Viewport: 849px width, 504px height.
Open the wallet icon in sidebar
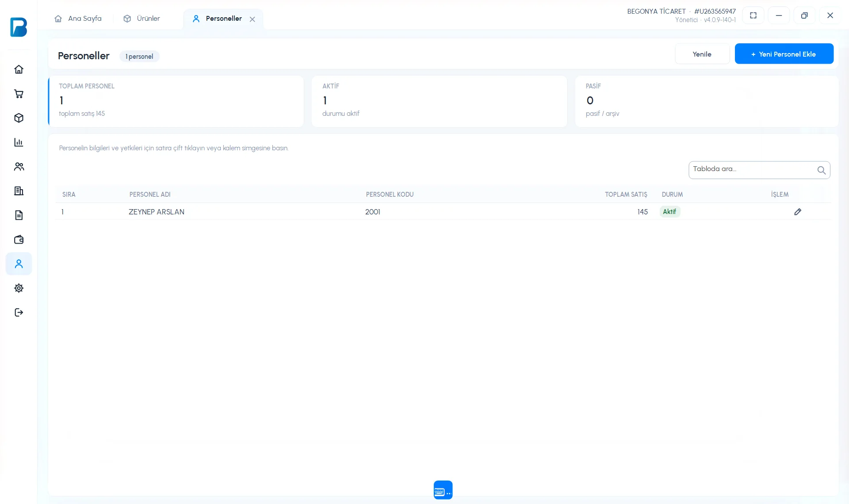(19, 240)
